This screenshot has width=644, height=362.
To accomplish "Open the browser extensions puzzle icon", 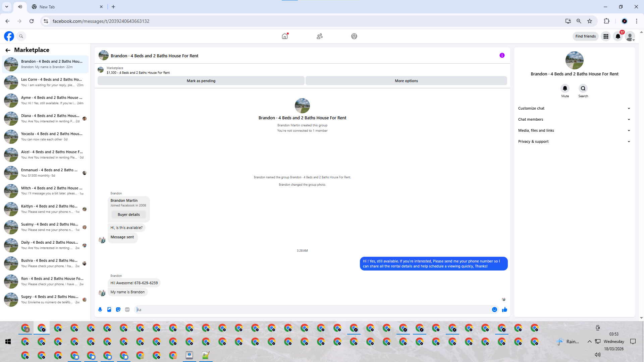I will [x=606, y=21].
